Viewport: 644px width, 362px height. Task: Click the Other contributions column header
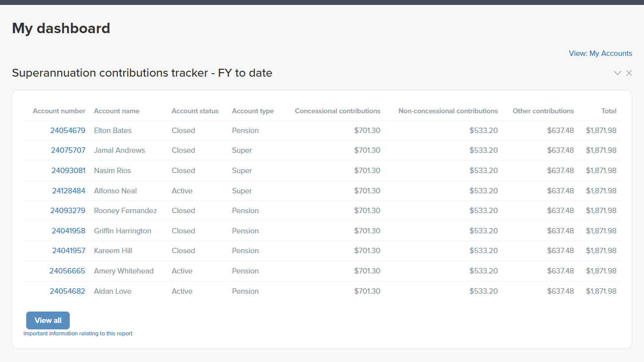coord(543,111)
